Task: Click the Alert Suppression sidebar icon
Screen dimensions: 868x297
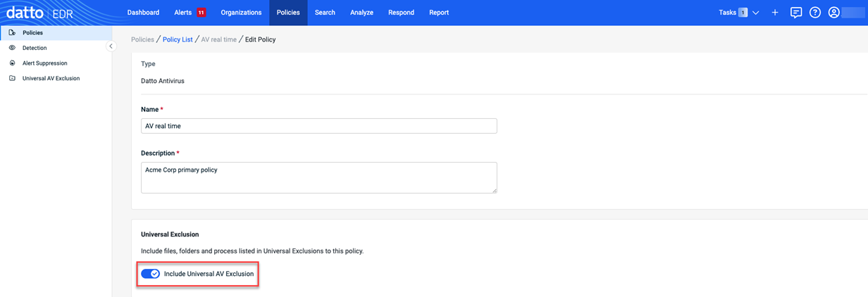Action: tap(12, 63)
